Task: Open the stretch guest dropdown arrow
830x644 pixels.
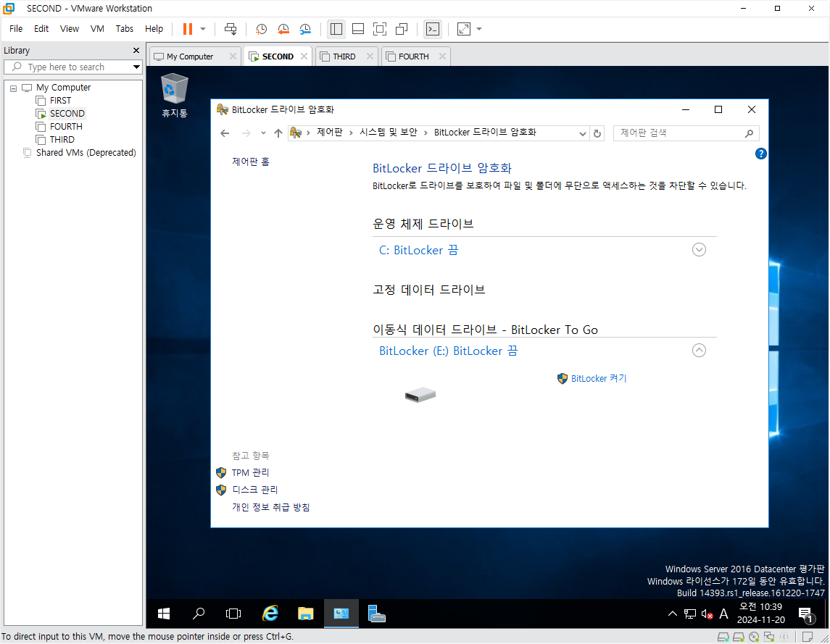Action: (x=479, y=29)
